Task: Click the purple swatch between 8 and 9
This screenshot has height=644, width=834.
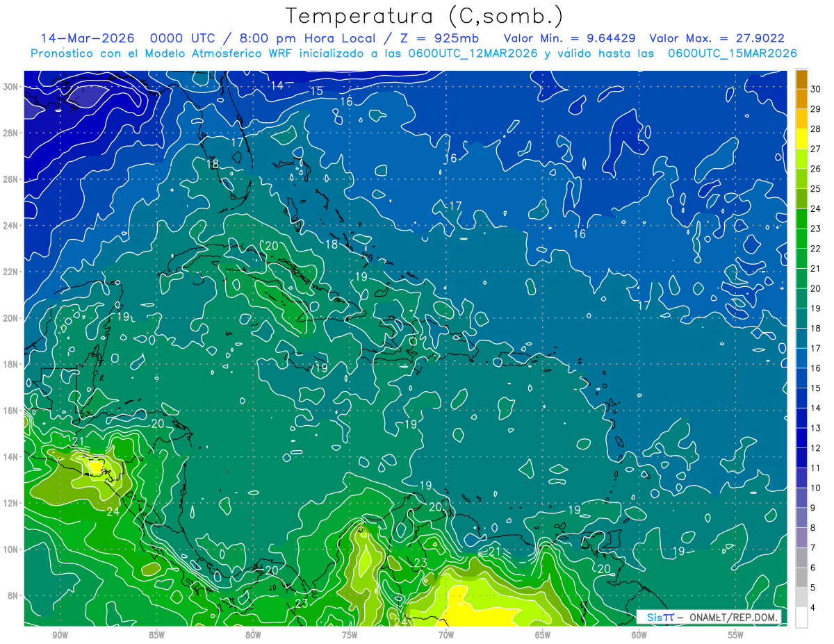Action: (x=801, y=518)
